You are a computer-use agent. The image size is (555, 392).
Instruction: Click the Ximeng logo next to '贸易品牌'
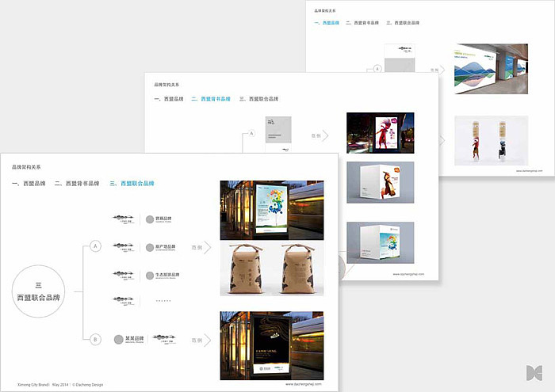(123, 219)
